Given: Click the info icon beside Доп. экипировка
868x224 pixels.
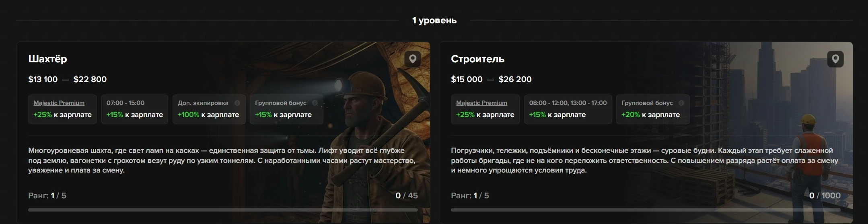Looking at the screenshot, I should click(237, 103).
